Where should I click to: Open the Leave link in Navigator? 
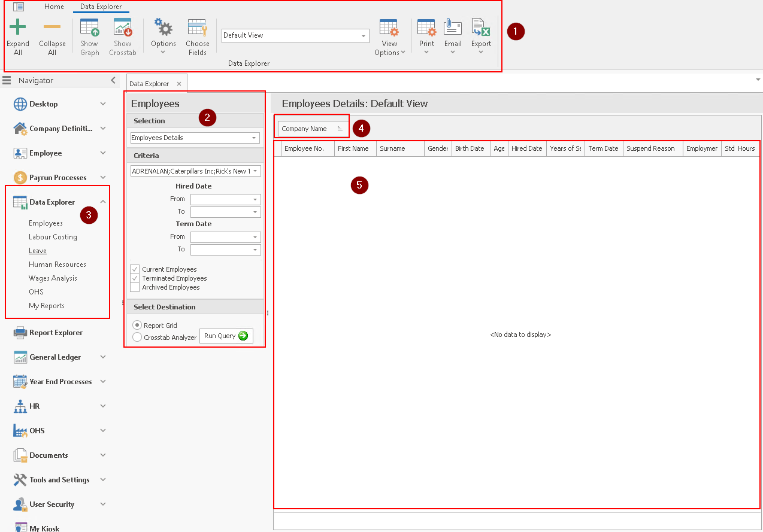[x=38, y=251]
